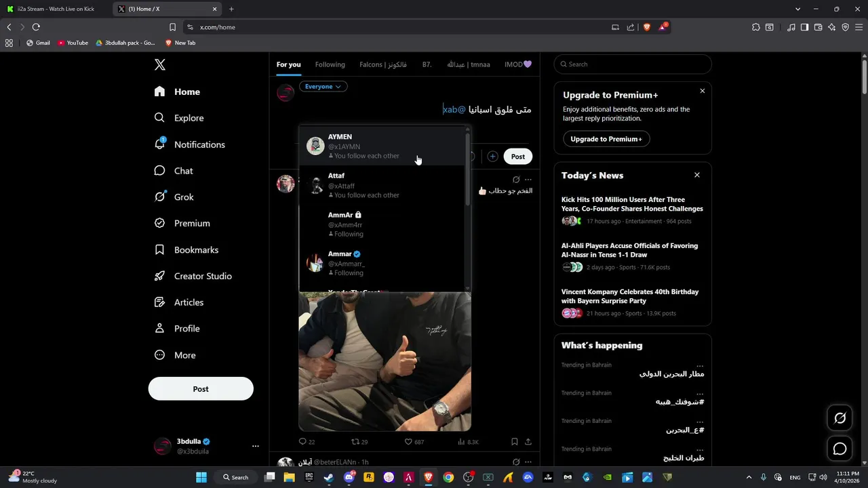This screenshot has height=488, width=868.
Task: Open Discord from taskbar
Action: (349, 477)
